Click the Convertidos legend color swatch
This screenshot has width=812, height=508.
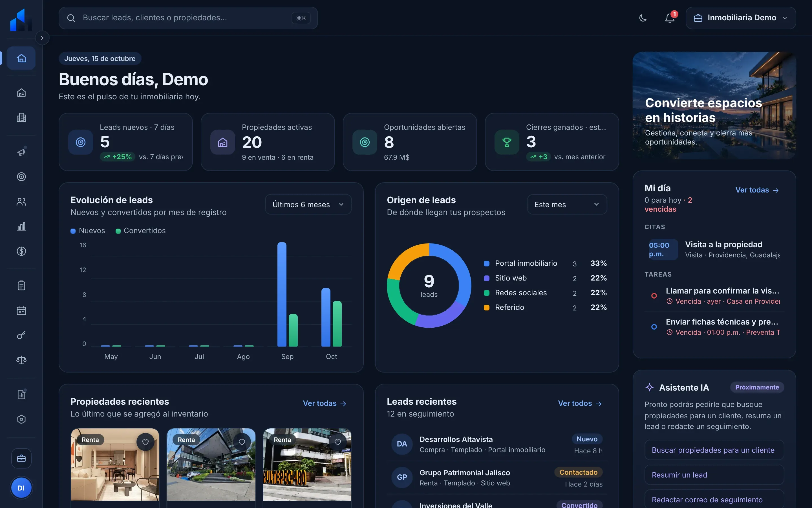coord(118,231)
